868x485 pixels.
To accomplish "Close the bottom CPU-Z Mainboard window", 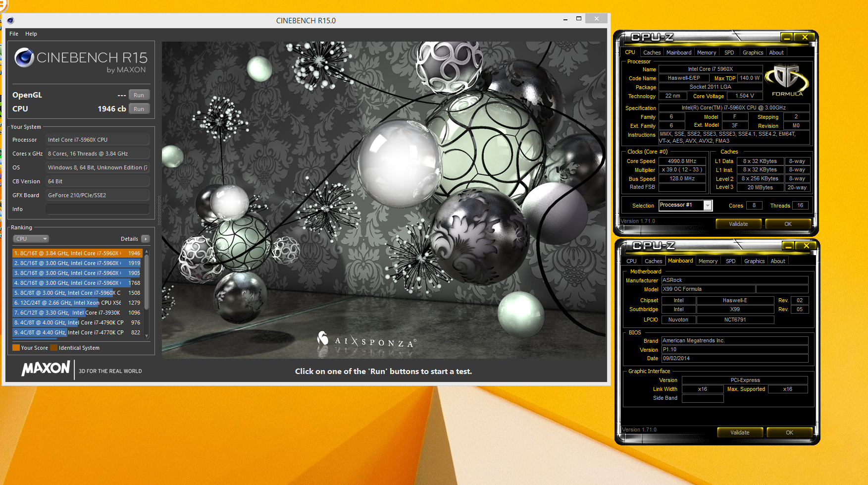I will (x=806, y=246).
